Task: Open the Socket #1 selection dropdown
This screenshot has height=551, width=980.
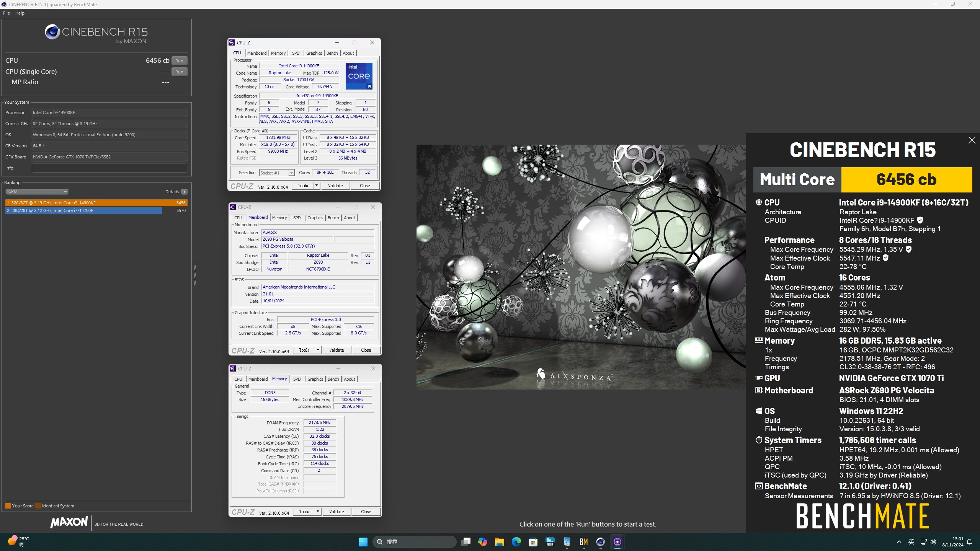Action: click(277, 173)
